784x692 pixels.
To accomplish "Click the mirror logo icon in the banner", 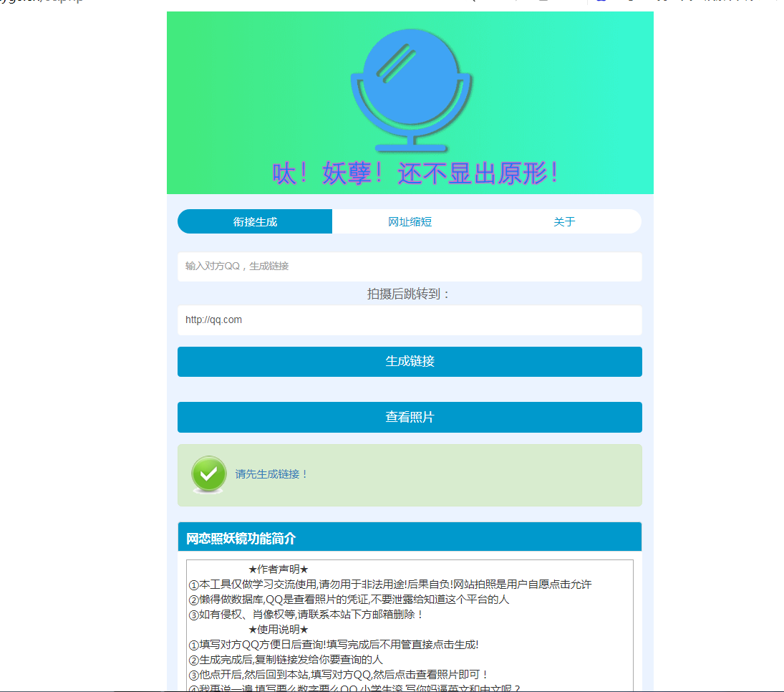I will 410,86.
